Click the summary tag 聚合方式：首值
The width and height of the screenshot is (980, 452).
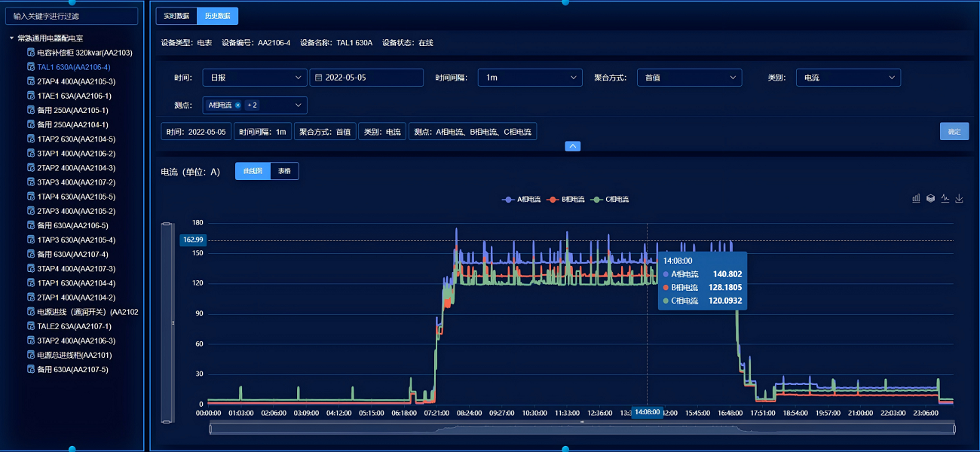click(x=325, y=131)
